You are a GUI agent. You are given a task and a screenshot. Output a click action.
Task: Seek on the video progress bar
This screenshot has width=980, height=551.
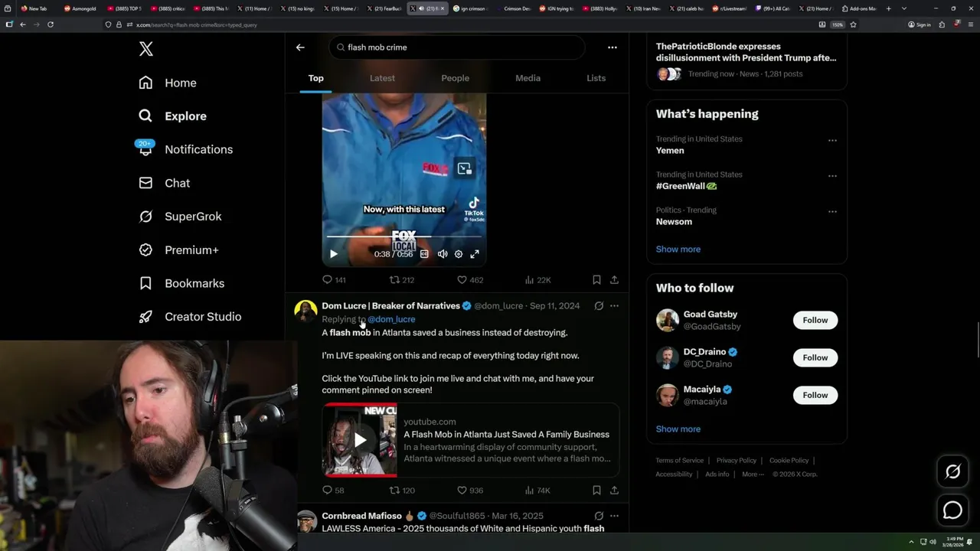(x=403, y=236)
